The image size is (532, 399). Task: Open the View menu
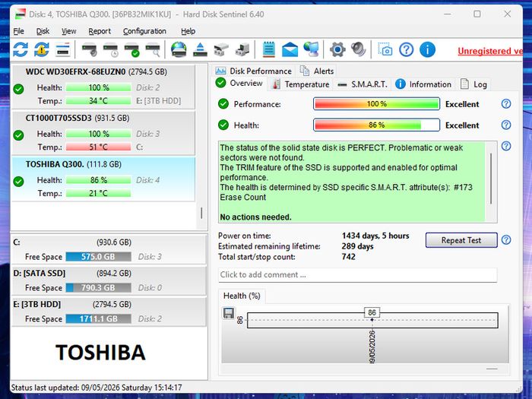pos(68,31)
